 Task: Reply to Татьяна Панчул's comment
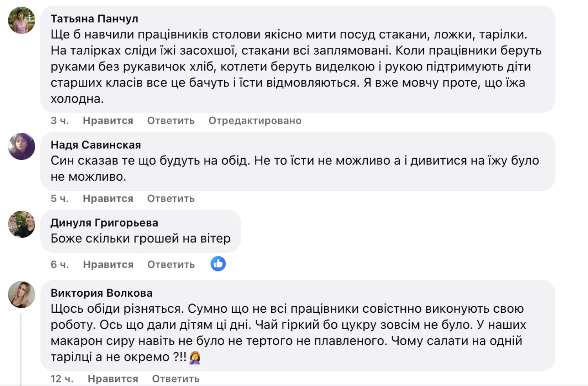pyautogui.click(x=171, y=121)
